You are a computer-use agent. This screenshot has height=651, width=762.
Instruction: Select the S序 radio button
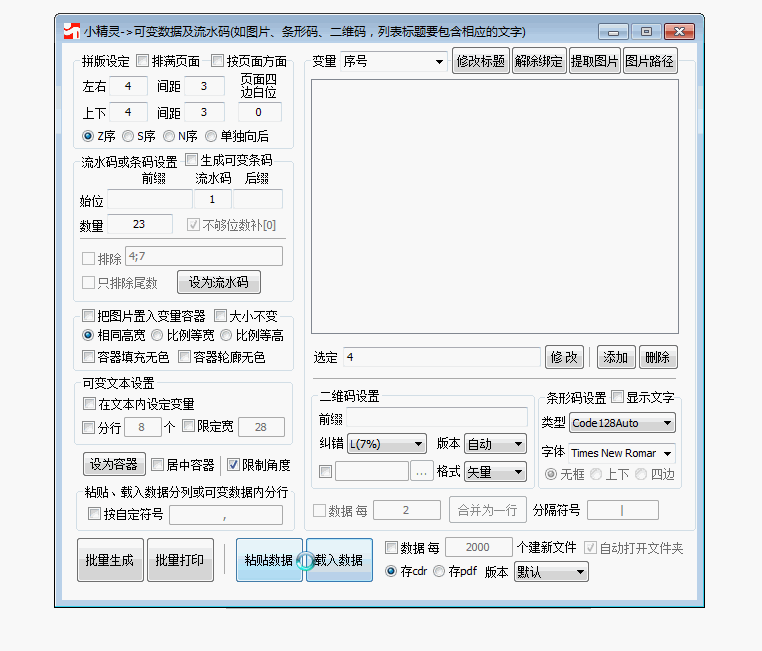tap(128, 136)
